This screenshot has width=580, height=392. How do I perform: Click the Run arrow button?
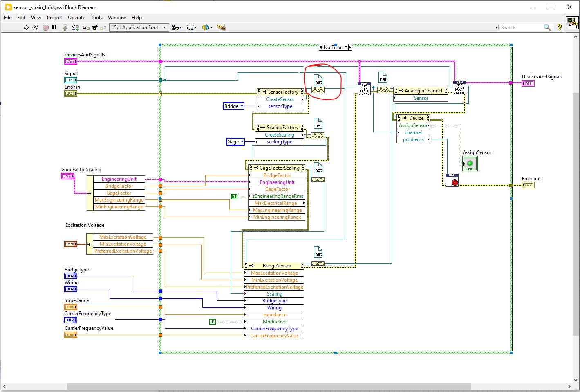tap(26, 27)
